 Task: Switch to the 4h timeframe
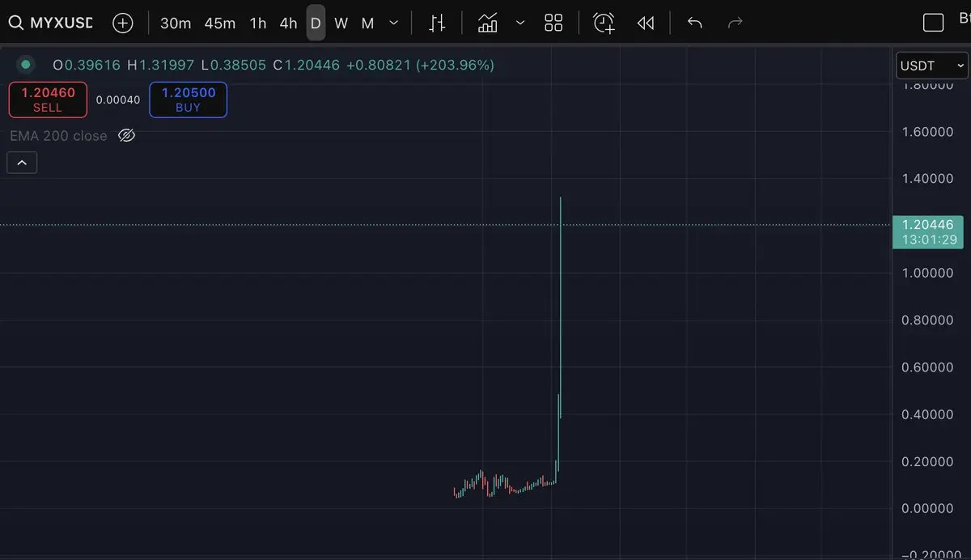click(x=288, y=23)
